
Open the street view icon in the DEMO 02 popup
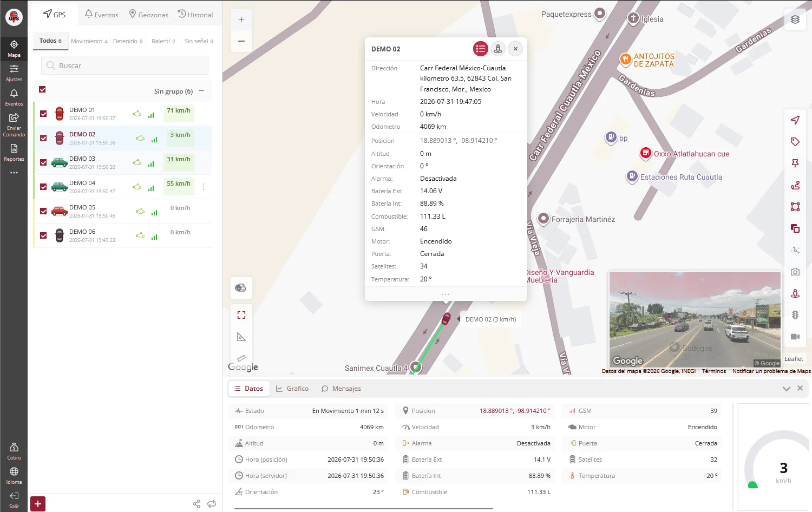pyautogui.click(x=498, y=49)
